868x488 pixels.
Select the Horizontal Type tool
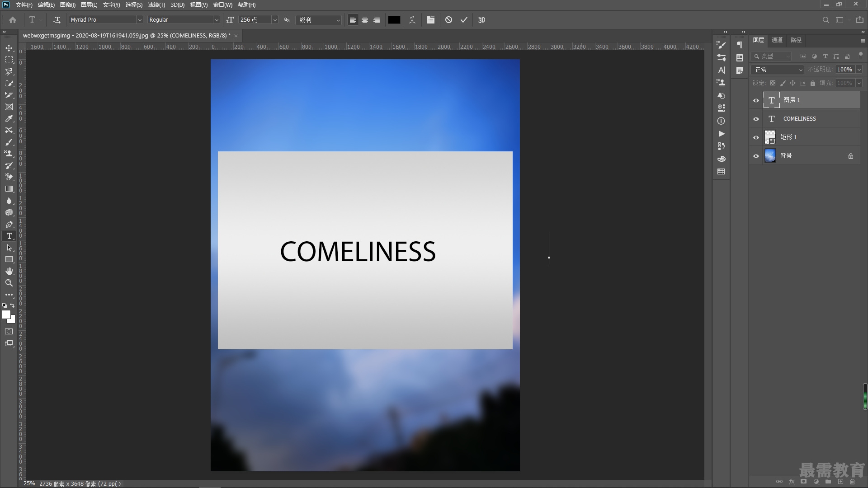[x=9, y=236]
